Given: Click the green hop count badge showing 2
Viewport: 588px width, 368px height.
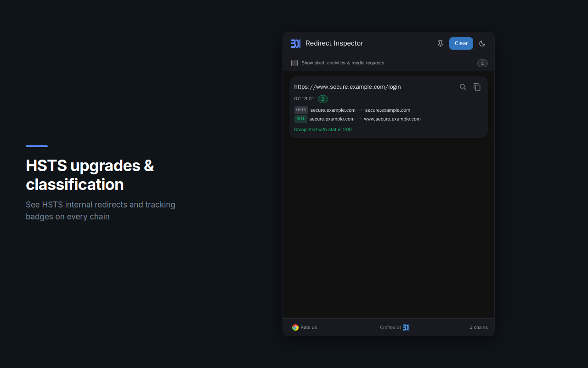Looking at the screenshot, I should (x=323, y=99).
